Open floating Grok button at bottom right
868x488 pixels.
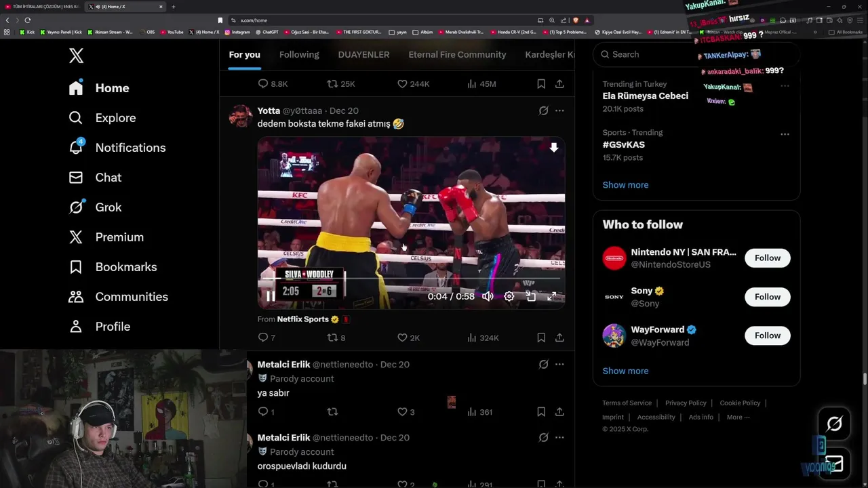click(x=834, y=424)
